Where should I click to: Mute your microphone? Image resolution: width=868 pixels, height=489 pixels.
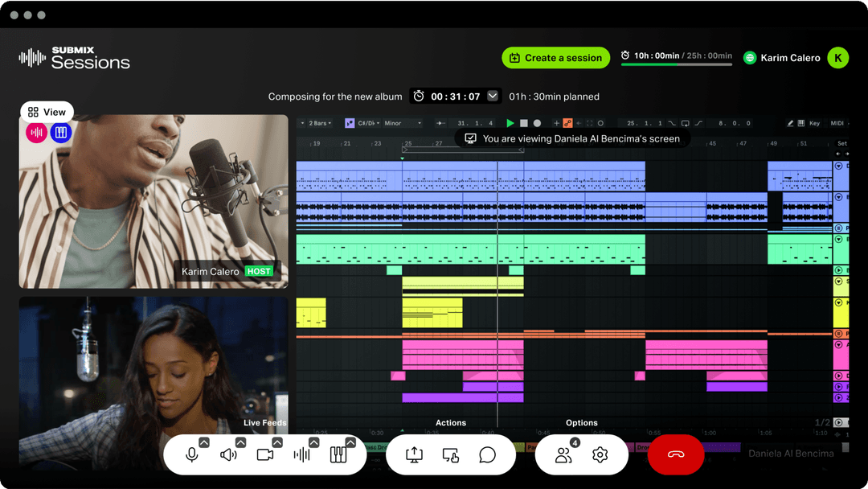pos(191,454)
